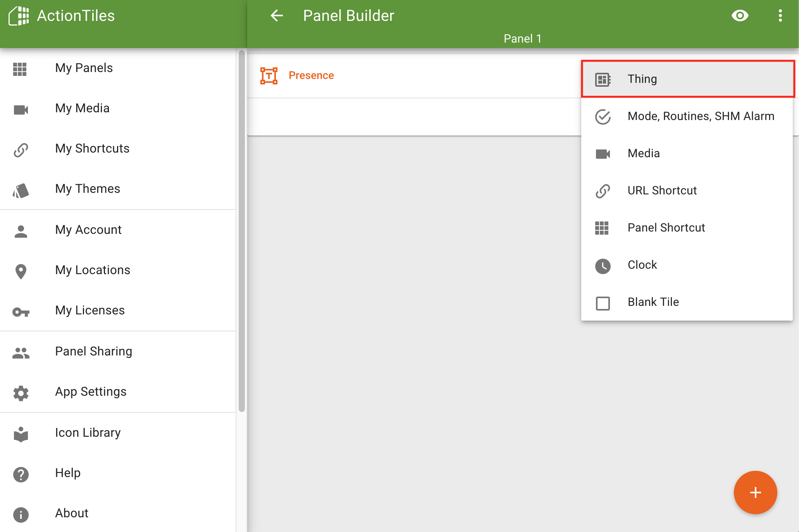This screenshot has width=799, height=532.
Task: Open My Media from sidebar
Action: [118, 108]
